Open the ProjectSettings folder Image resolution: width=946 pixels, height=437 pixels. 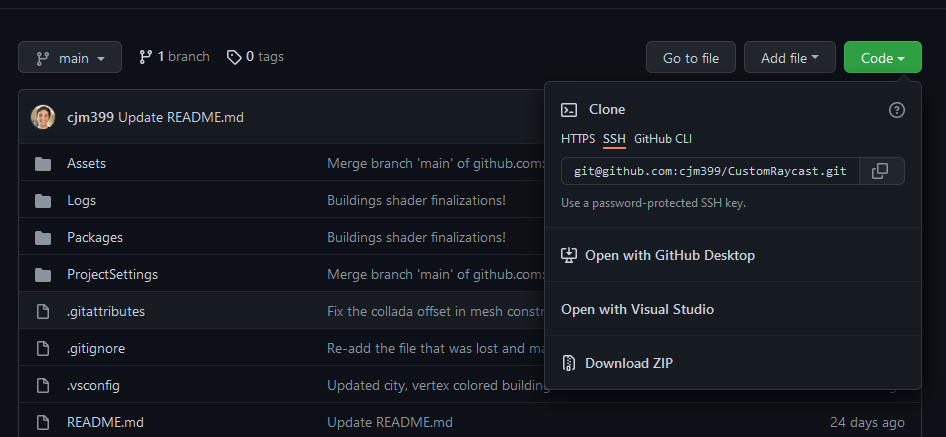click(x=112, y=275)
